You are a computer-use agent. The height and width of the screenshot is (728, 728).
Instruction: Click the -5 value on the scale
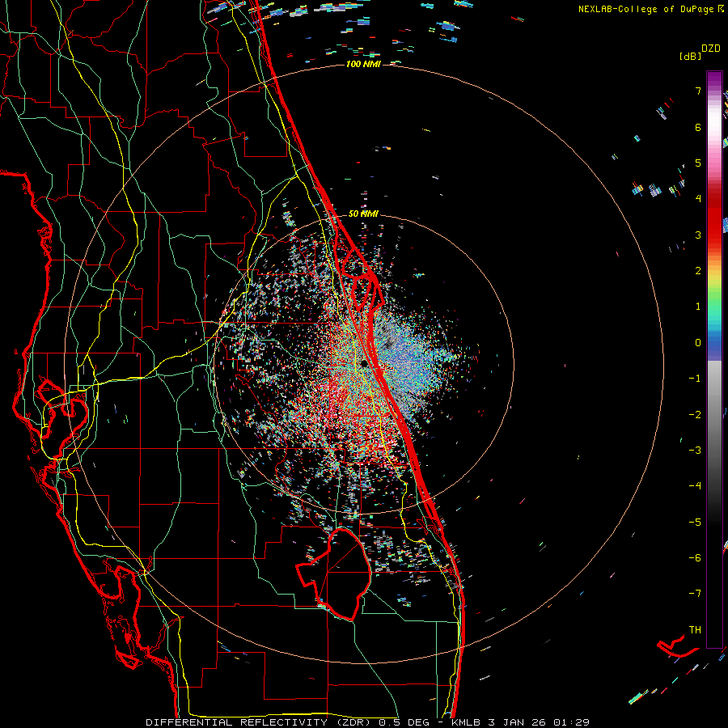click(x=695, y=523)
